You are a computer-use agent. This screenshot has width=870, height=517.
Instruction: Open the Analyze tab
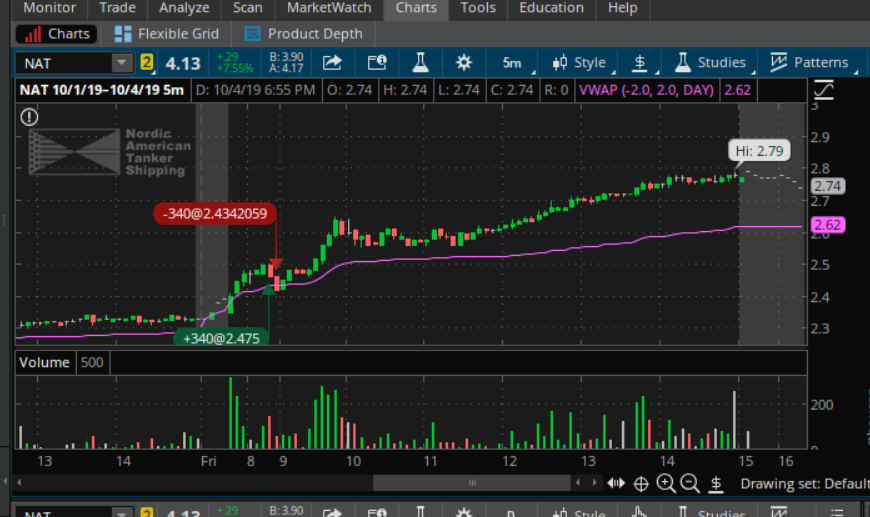[x=184, y=8]
